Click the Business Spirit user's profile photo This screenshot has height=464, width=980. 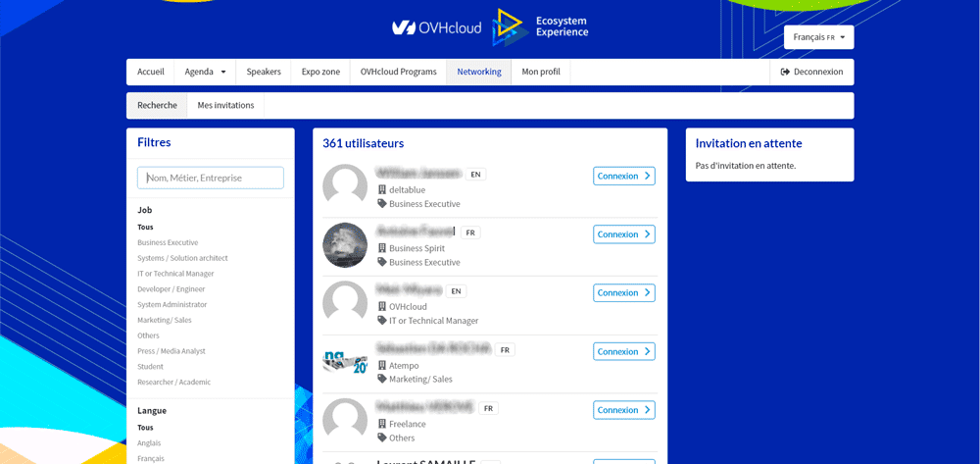[x=345, y=245]
